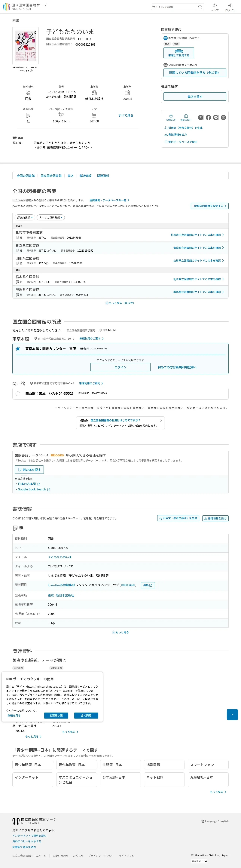Click the NDL Search logo in header
241x868 pixels.
coord(25,7)
